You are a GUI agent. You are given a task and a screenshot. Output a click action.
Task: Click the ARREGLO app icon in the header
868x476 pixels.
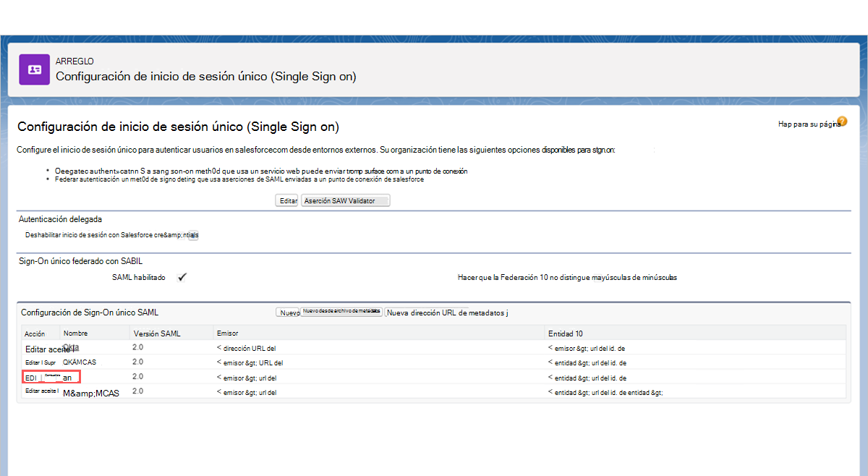(x=34, y=70)
